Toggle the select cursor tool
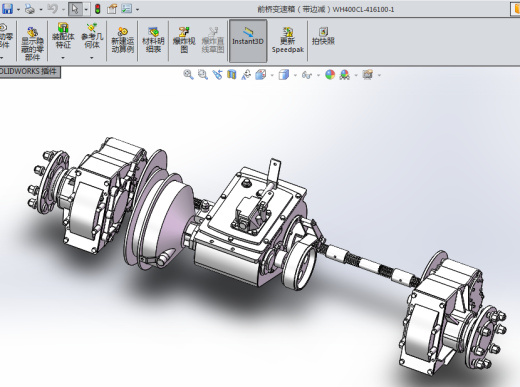Viewport: 520px width, 387px height. [75, 9]
